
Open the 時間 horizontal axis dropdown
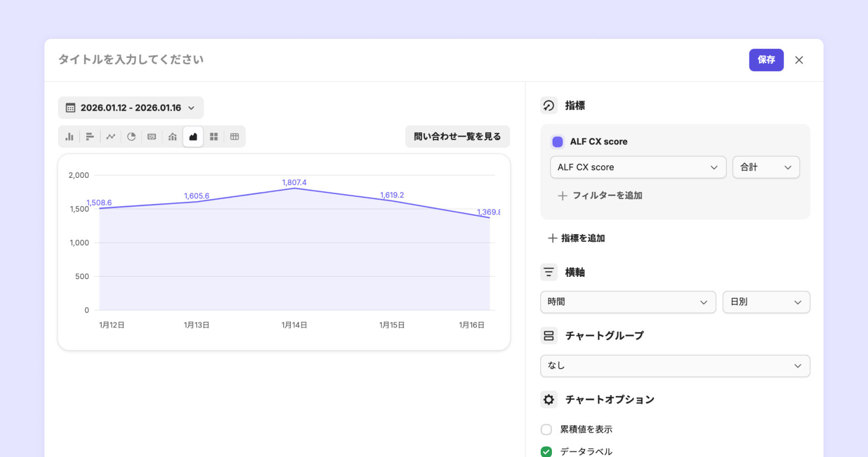pos(628,302)
